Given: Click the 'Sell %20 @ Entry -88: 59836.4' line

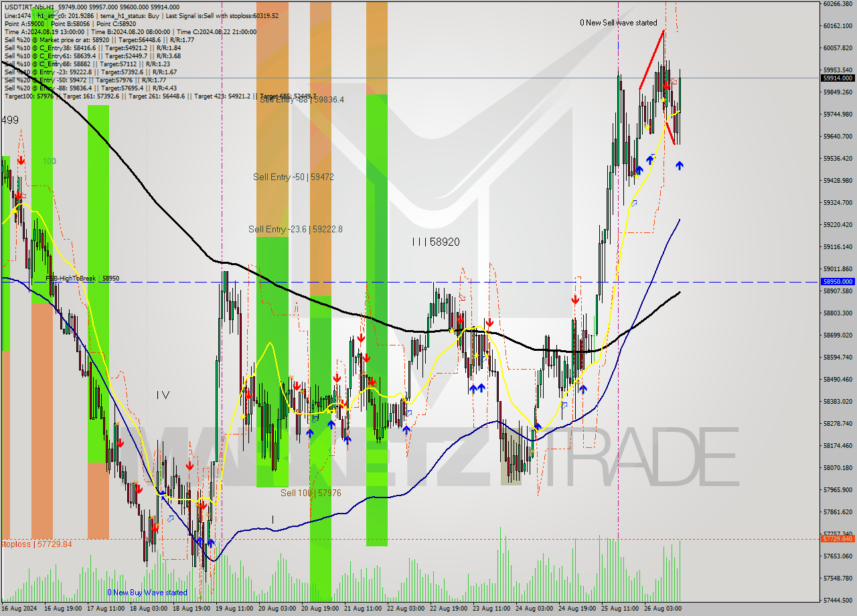Looking at the screenshot, I should [x=91, y=88].
